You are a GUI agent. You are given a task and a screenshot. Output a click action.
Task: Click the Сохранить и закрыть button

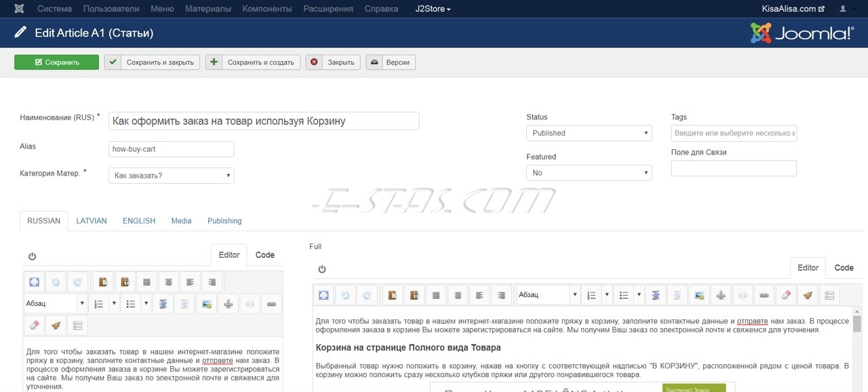click(x=153, y=62)
